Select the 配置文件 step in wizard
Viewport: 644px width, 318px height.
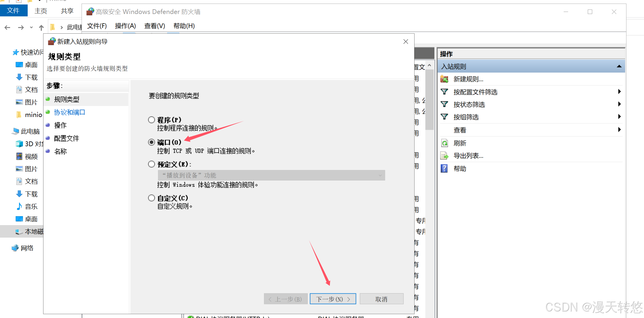(66, 138)
